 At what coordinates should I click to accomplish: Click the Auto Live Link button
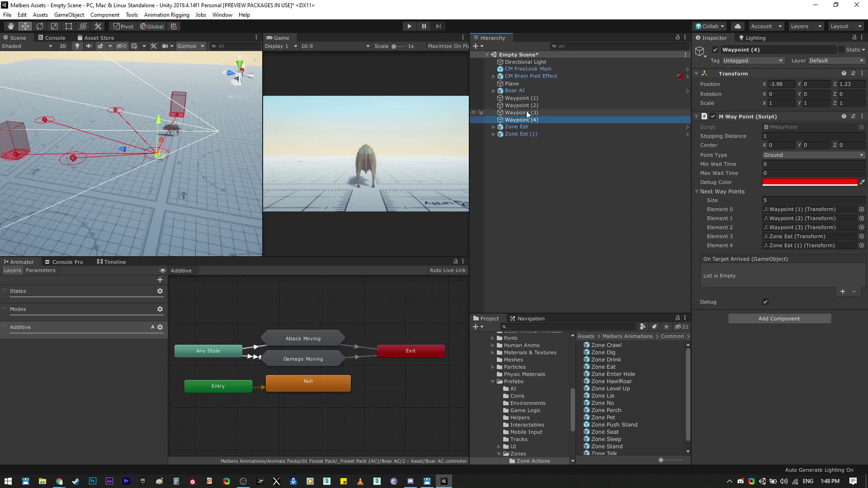point(448,270)
